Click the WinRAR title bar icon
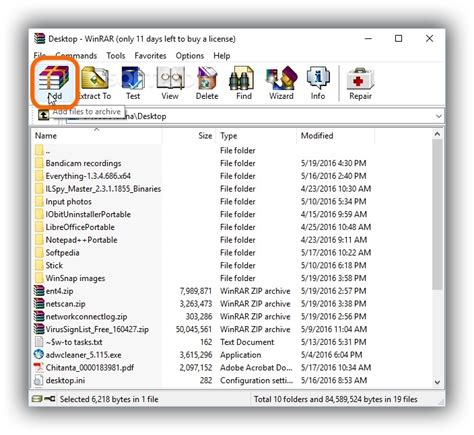The width and height of the screenshot is (474, 435). 40,39
